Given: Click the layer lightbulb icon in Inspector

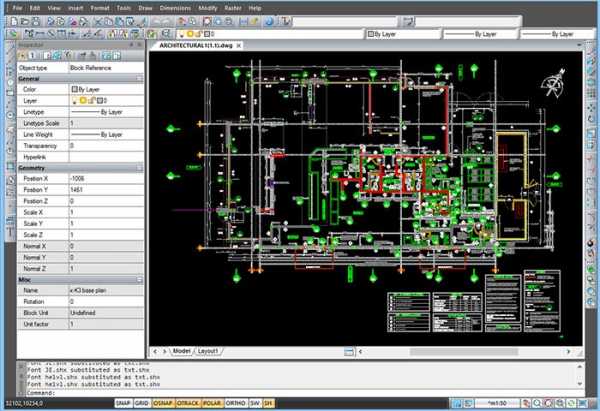Looking at the screenshot, I should (x=73, y=101).
